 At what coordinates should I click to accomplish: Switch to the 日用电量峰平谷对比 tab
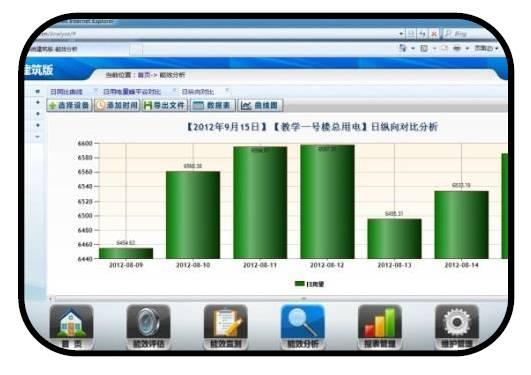point(132,92)
